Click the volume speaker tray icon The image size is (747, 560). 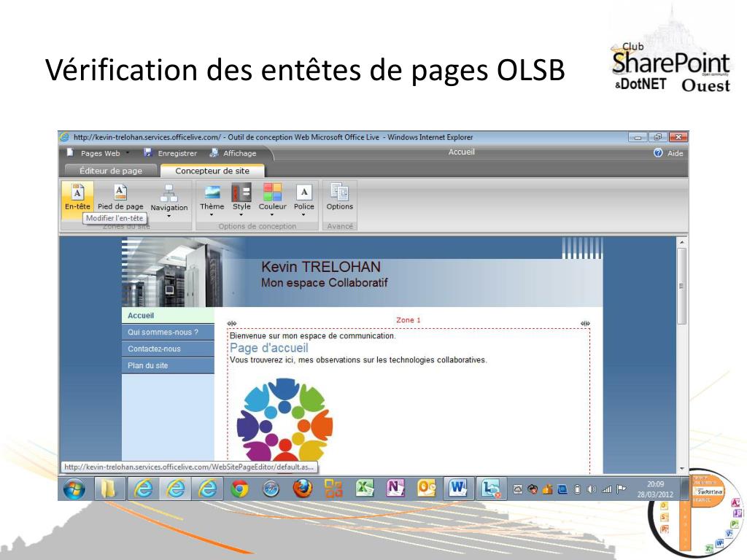click(592, 489)
